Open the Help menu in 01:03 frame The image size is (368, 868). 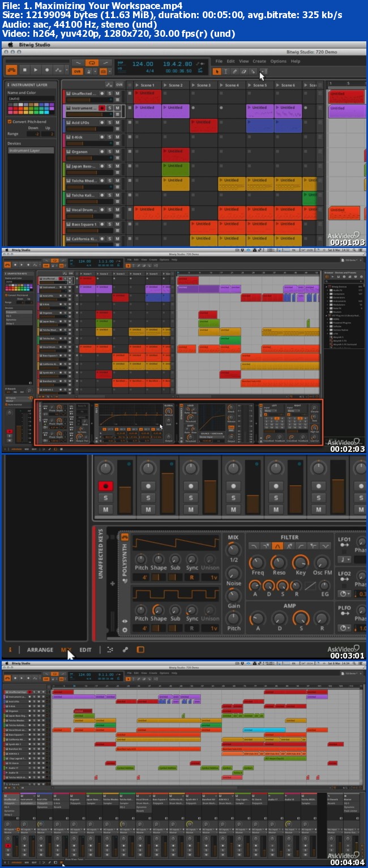pyautogui.click(x=296, y=61)
